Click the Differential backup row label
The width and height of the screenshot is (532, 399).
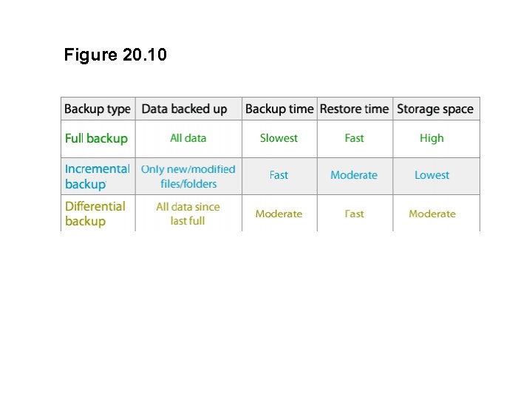(95, 214)
